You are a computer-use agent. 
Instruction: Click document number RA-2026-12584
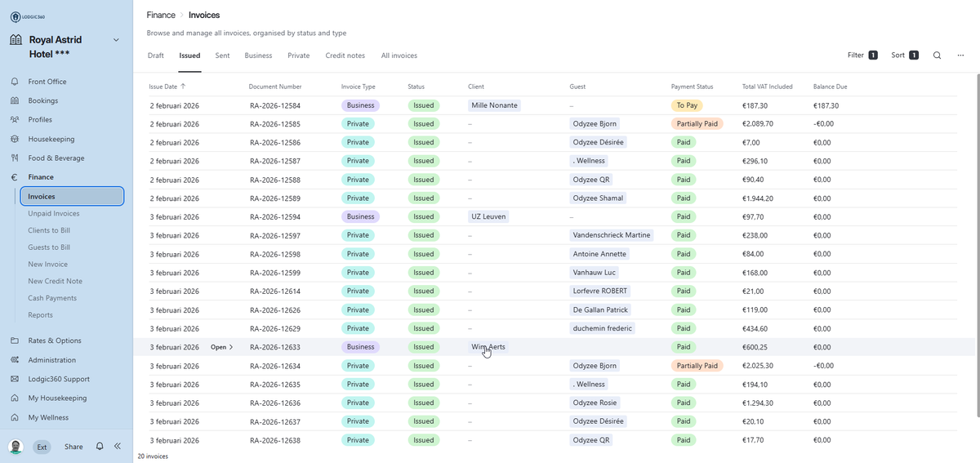coord(274,106)
